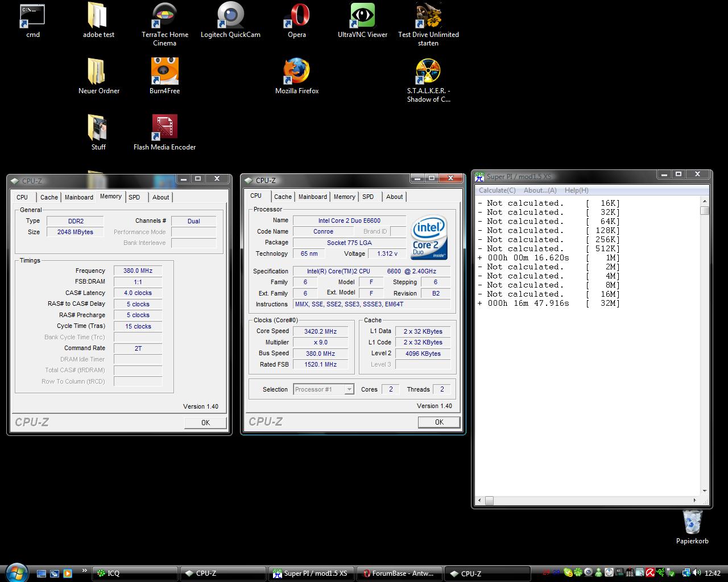
Task: Click the Core Speed 3420.2 MHz field
Action: click(320, 331)
